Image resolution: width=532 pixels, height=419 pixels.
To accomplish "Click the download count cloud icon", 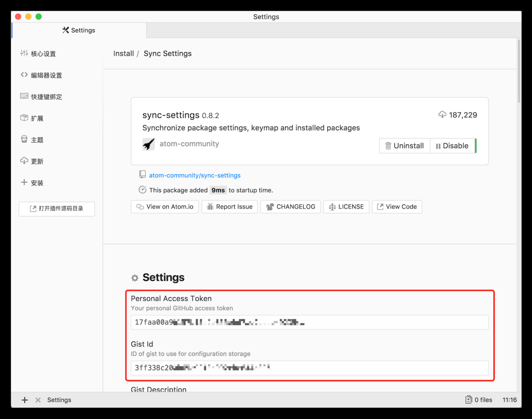I will pos(442,115).
